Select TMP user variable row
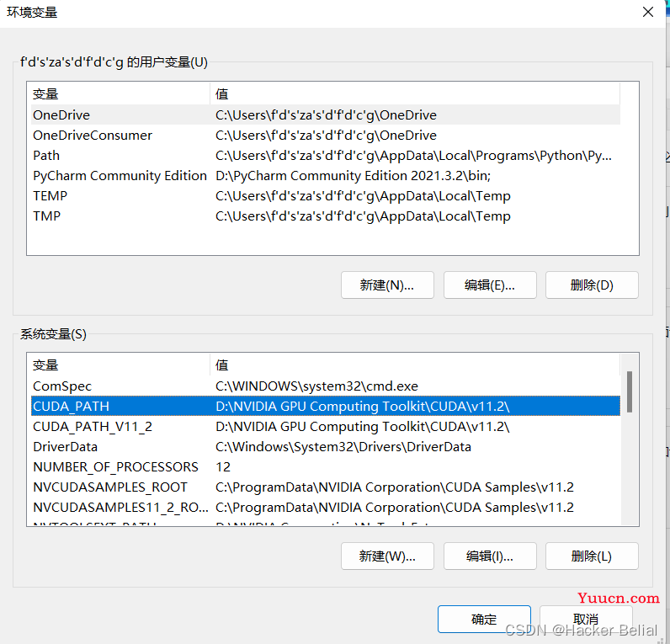 (326, 216)
